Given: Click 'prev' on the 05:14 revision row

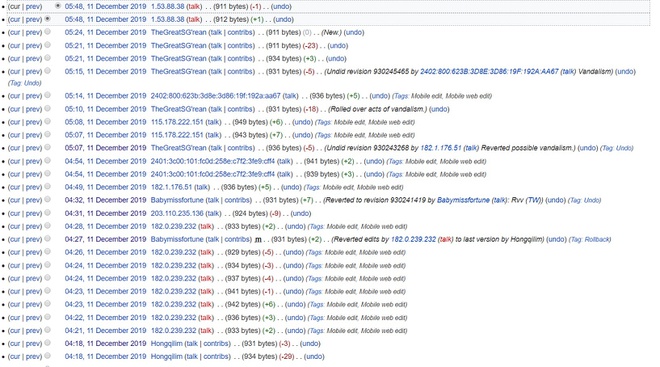Looking at the screenshot, I should tap(33, 96).
